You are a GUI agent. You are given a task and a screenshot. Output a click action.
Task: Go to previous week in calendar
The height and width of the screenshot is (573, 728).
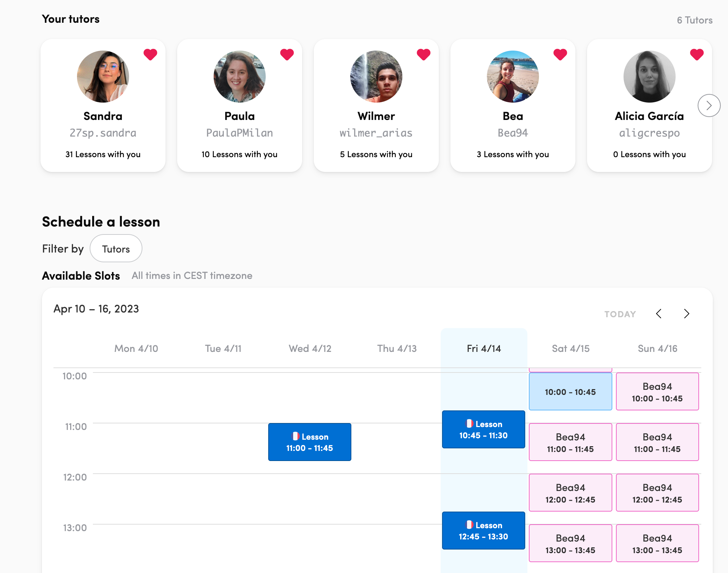click(659, 314)
